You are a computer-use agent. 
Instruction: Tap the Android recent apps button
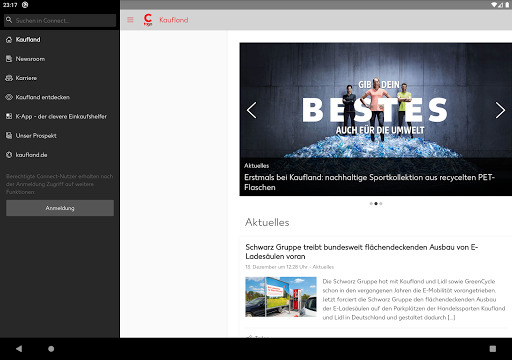[493, 349]
